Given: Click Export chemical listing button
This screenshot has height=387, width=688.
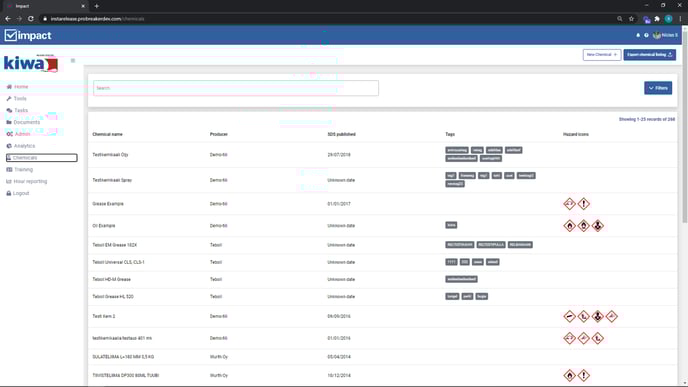Looking at the screenshot, I should click(649, 55).
